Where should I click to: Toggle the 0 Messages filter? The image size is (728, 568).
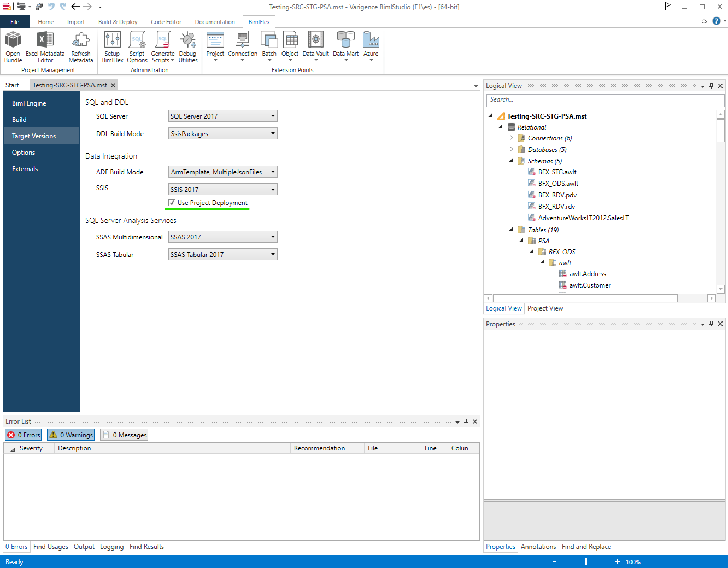click(124, 435)
